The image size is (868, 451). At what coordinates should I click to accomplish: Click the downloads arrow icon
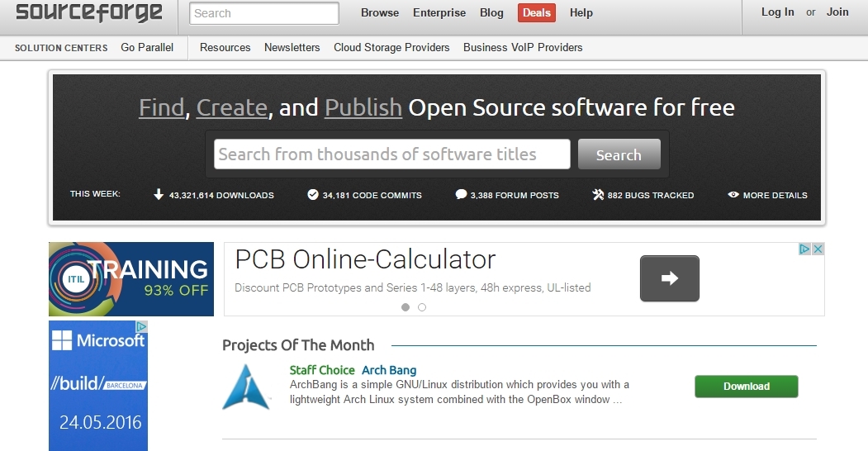click(159, 194)
